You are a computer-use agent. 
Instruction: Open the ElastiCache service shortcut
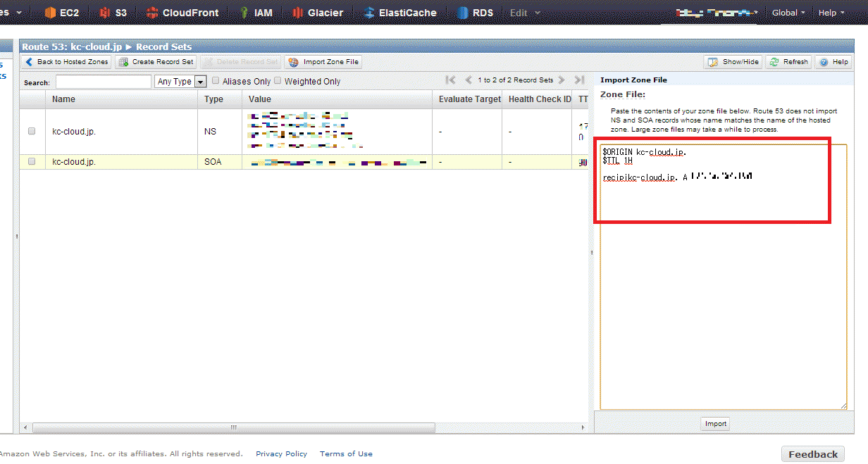(x=400, y=13)
